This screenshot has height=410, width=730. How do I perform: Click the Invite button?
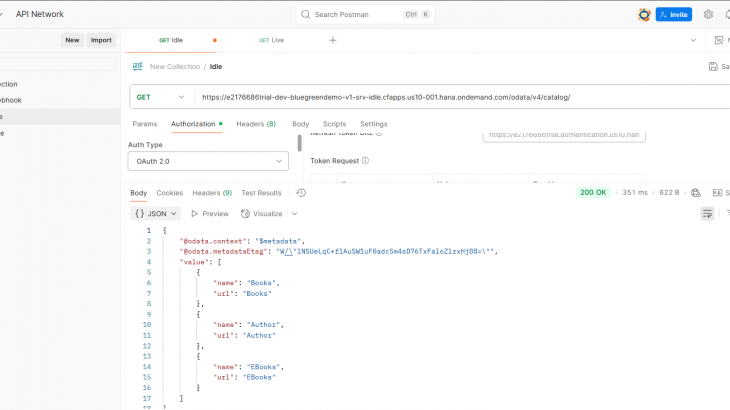[x=674, y=14]
